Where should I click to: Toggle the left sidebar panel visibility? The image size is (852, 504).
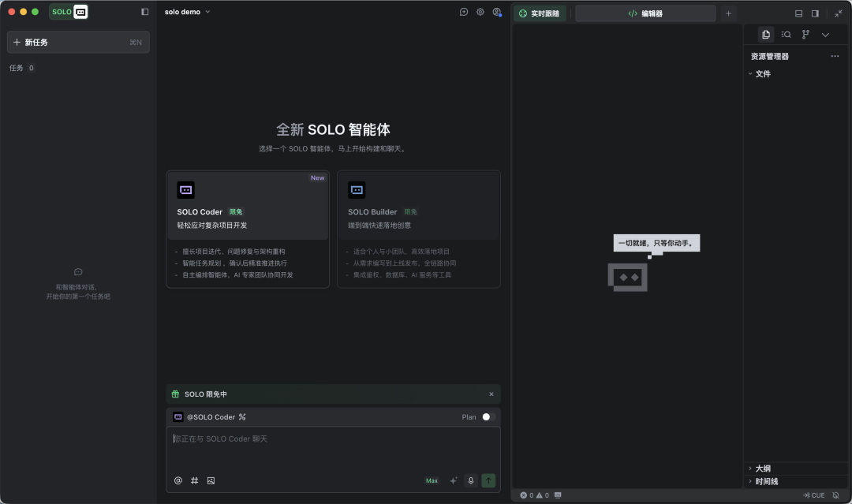click(x=143, y=11)
